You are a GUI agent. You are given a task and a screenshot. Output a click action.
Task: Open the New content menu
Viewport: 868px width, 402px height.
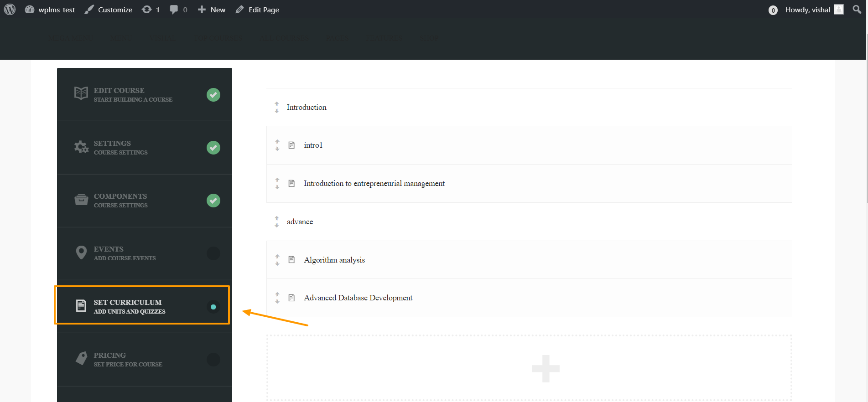click(x=212, y=10)
